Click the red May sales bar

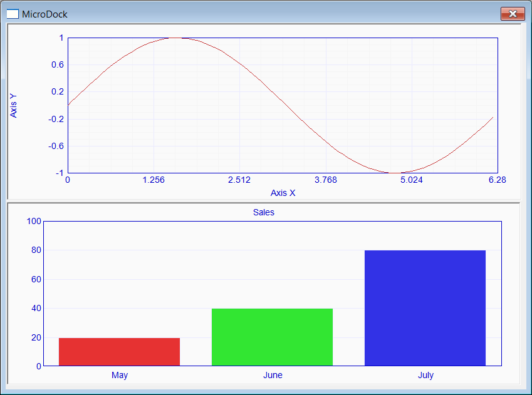(120, 352)
